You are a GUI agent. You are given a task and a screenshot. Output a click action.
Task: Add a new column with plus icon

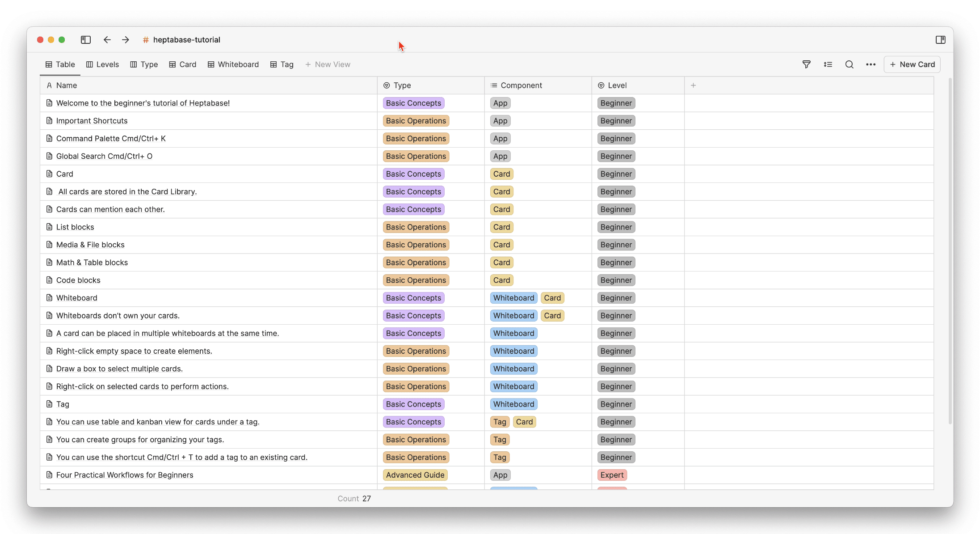pos(694,85)
